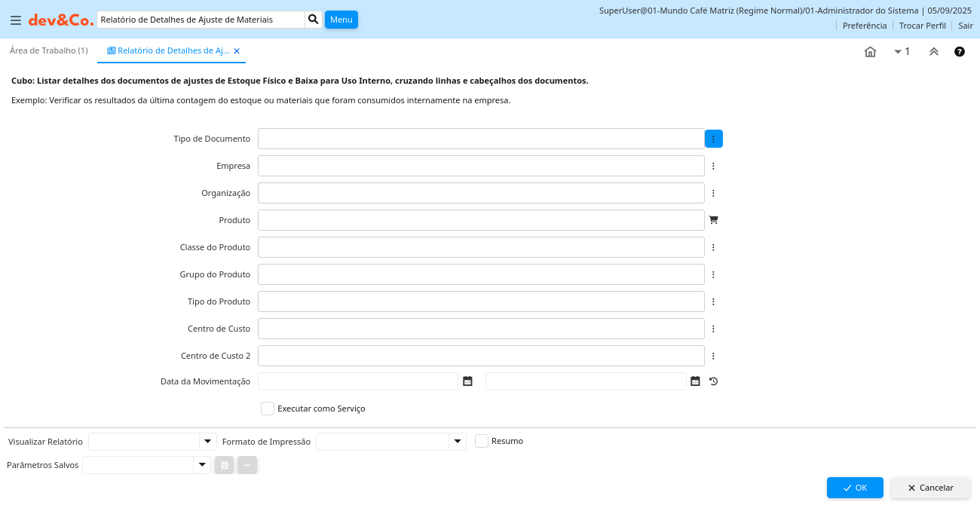Go to the Home screen icon

(870, 52)
